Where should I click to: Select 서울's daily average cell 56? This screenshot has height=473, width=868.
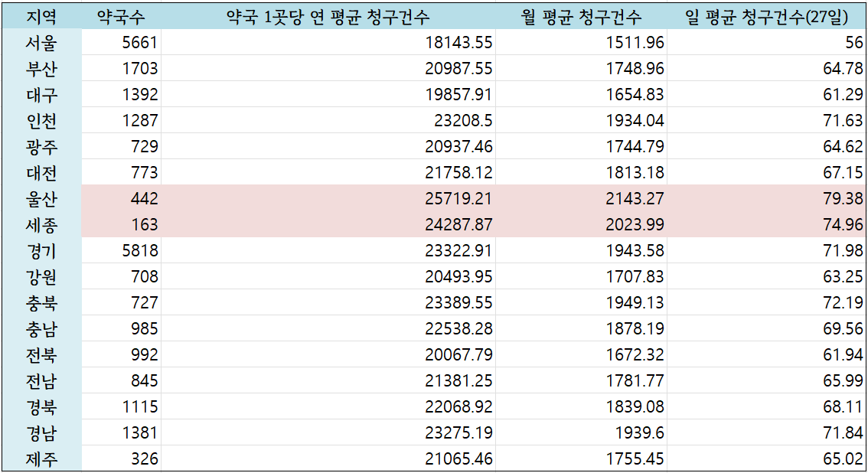853,43
